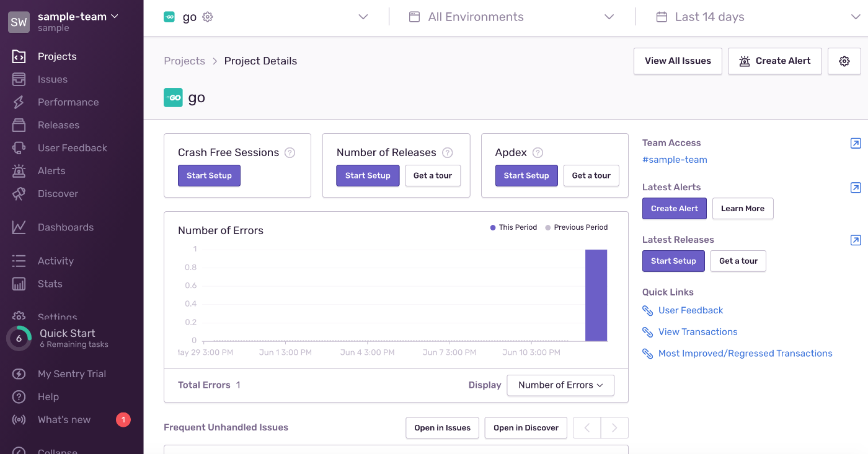Open Latest Alerts external link icon
Image resolution: width=868 pixels, height=454 pixels.
[x=856, y=187]
